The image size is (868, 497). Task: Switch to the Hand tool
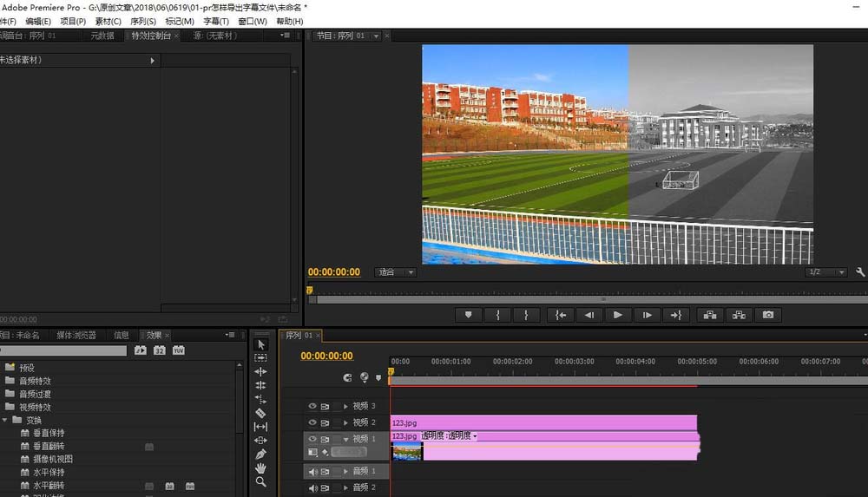[260, 468]
